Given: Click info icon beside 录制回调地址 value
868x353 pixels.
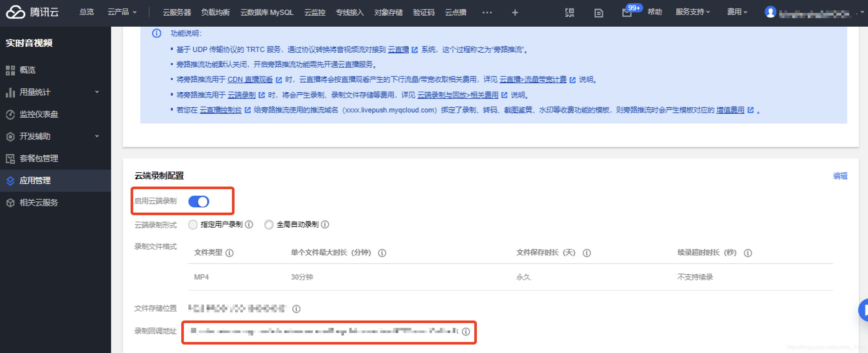Looking at the screenshot, I should point(466,332).
